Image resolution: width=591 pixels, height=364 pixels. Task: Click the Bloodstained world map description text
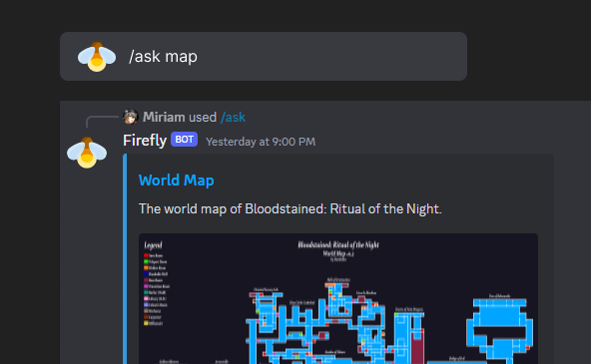291,208
